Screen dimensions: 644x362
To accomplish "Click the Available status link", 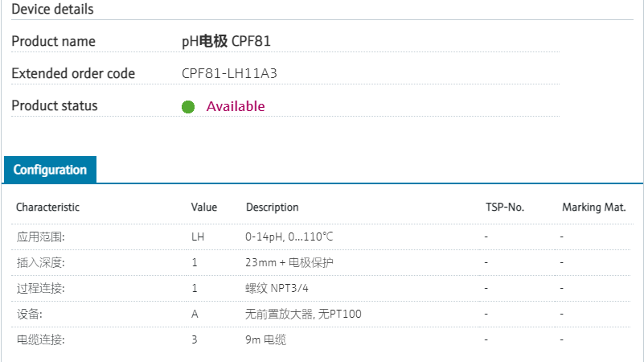I will click(235, 106).
